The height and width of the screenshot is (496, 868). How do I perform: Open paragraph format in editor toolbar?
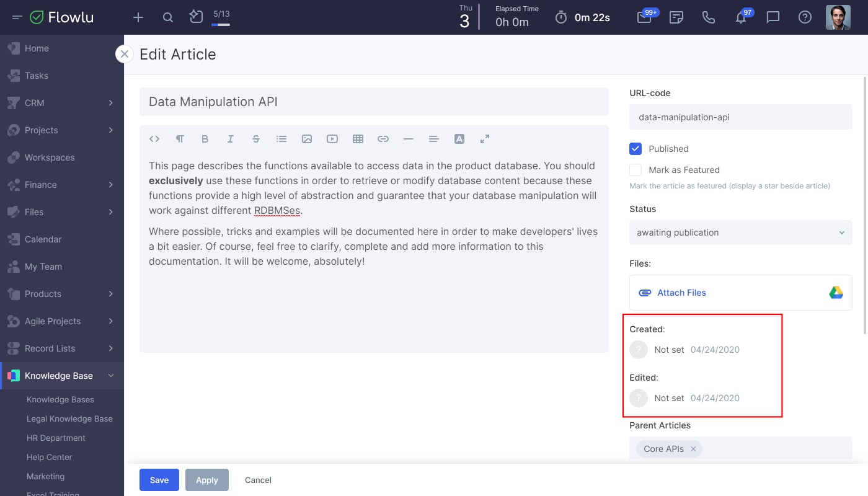(180, 139)
